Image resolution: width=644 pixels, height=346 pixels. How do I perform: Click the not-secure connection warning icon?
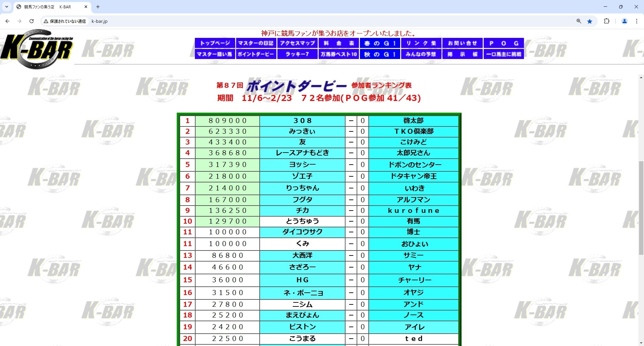click(46, 21)
